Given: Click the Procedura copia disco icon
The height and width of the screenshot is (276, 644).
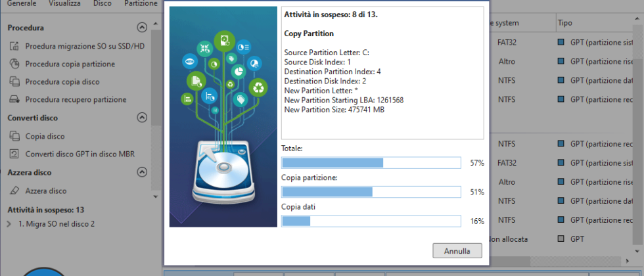Looking at the screenshot, I should pos(14,81).
